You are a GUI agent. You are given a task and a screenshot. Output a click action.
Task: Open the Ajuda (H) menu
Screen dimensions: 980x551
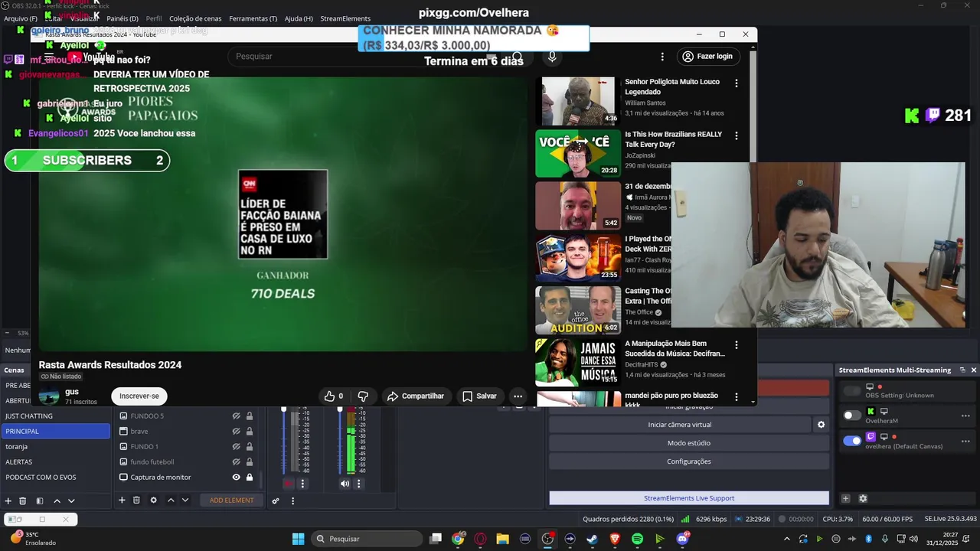click(x=299, y=18)
